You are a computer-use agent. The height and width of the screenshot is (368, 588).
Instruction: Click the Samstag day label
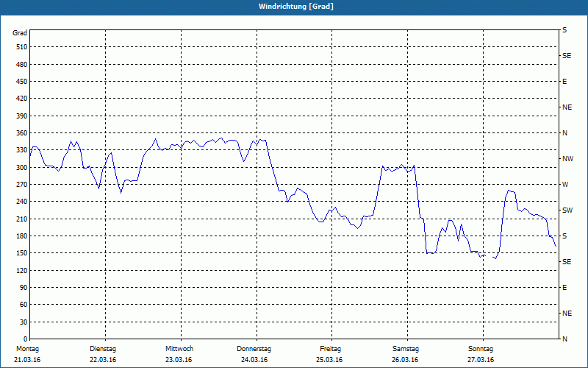[x=406, y=349]
